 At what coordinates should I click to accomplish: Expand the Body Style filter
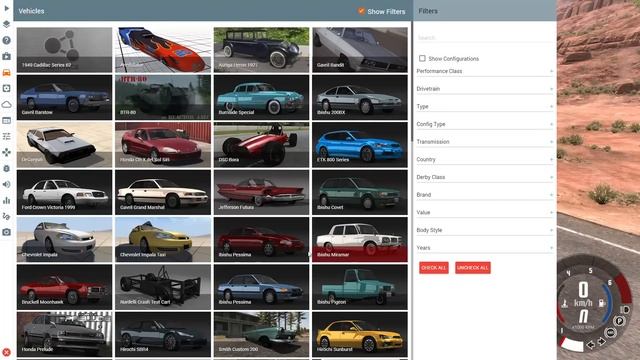(x=484, y=230)
